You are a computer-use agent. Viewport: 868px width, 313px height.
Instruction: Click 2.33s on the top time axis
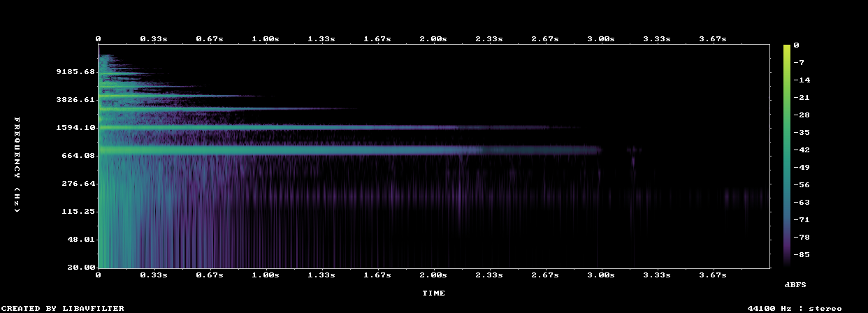489,39
